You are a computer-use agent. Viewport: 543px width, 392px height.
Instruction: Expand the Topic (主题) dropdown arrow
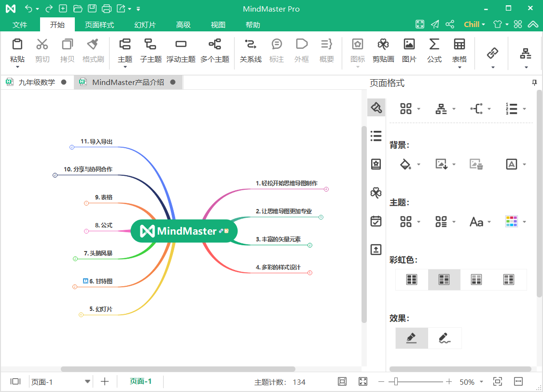125,67
